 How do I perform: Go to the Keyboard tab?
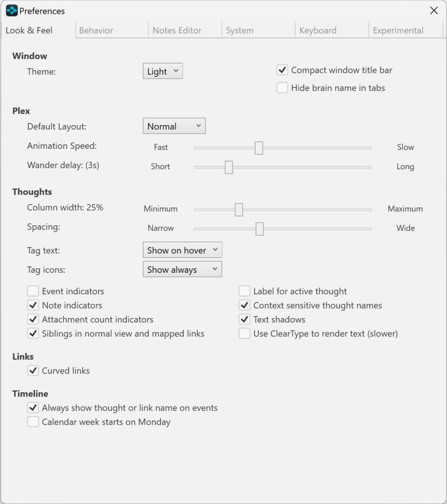click(x=318, y=30)
